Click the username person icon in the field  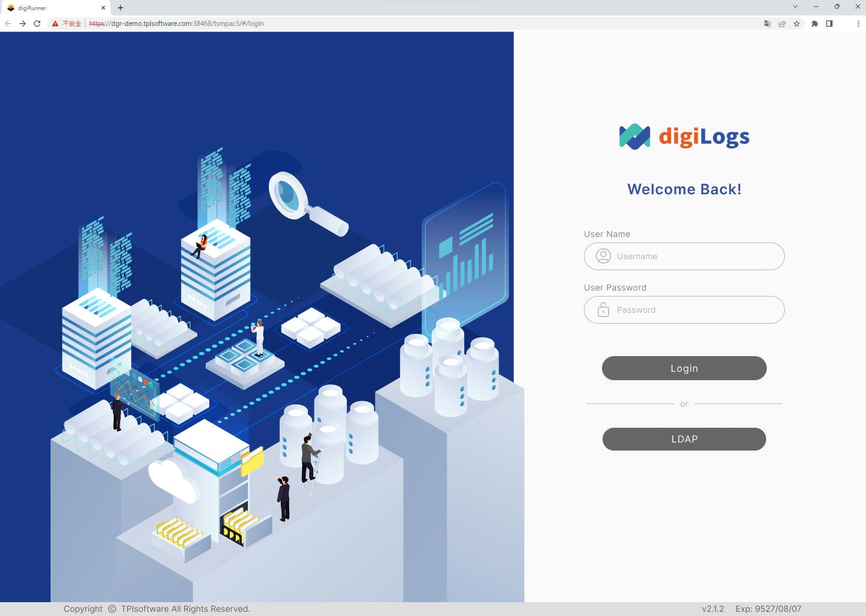[x=603, y=256]
